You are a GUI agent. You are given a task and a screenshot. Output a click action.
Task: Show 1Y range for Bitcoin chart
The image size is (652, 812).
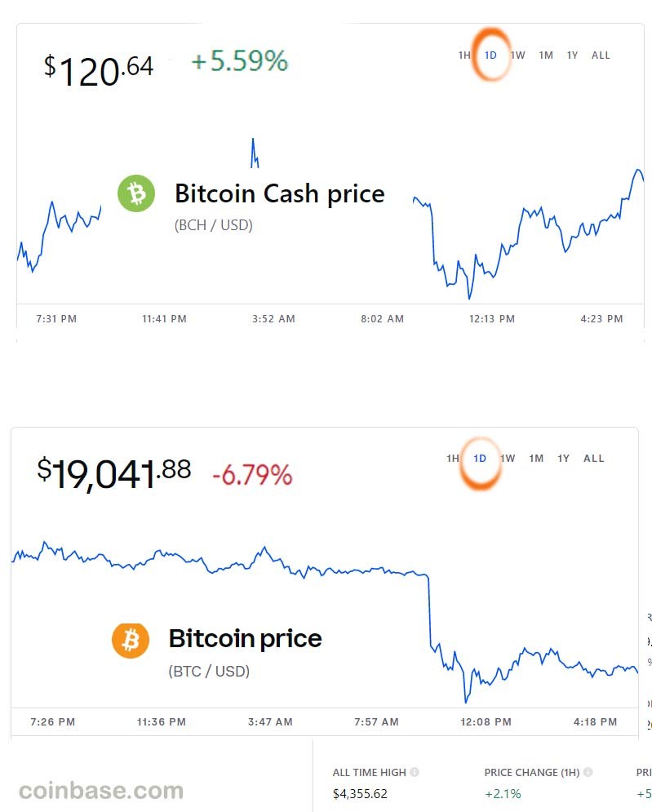click(x=563, y=459)
